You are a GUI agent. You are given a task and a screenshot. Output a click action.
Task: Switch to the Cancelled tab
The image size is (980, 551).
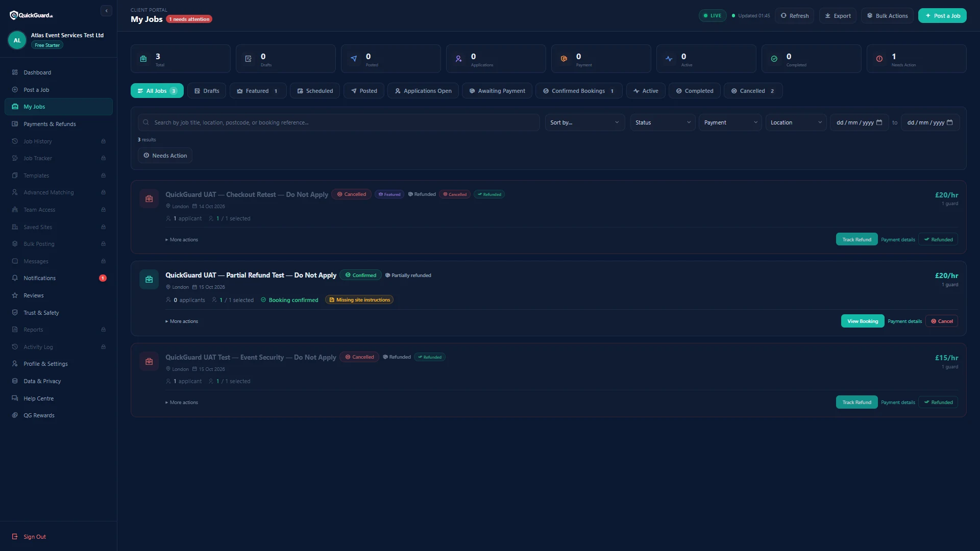tap(753, 91)
